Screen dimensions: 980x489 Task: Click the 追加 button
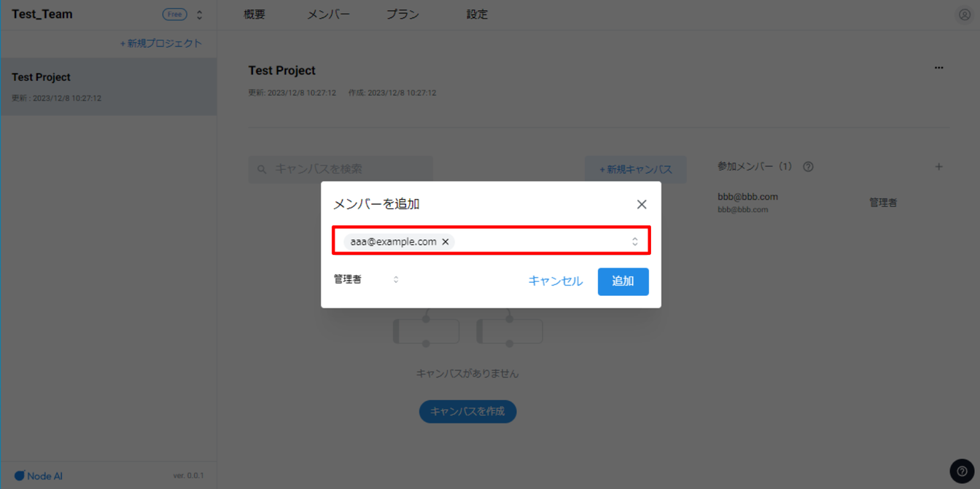(623, 281)
